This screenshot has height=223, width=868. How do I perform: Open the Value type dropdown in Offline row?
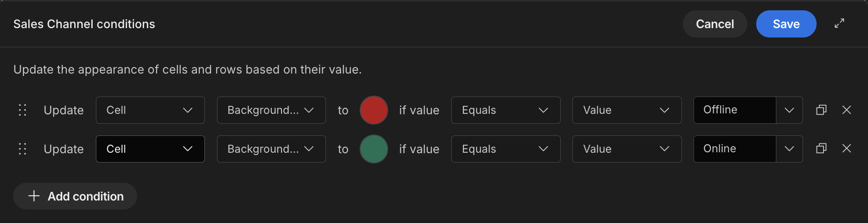(627, 110)
